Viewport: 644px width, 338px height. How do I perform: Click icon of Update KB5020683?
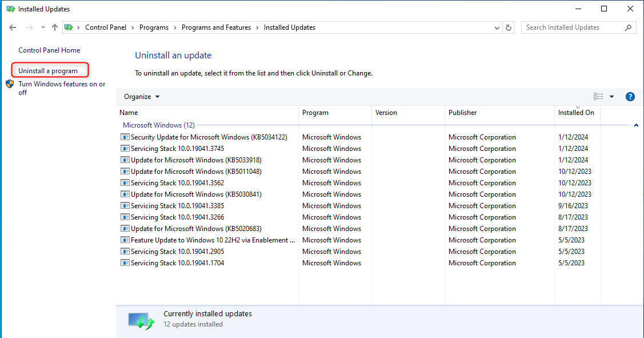click(x=125, y=229)
